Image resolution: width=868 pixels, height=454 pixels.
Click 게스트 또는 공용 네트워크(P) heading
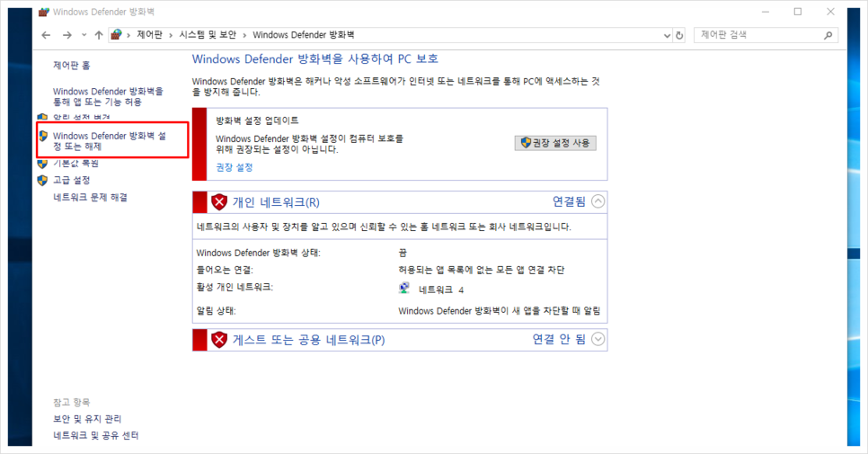click(x=308, y=340)
